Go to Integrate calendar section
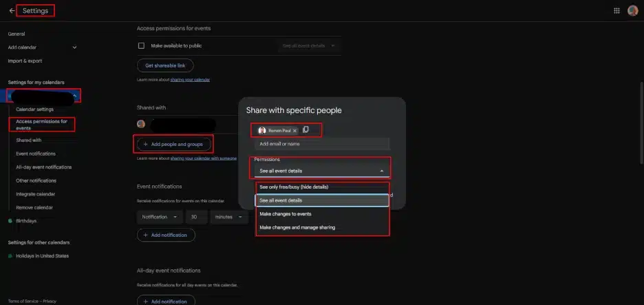Screen dimensions: 644x305 (x=35, y=194)
